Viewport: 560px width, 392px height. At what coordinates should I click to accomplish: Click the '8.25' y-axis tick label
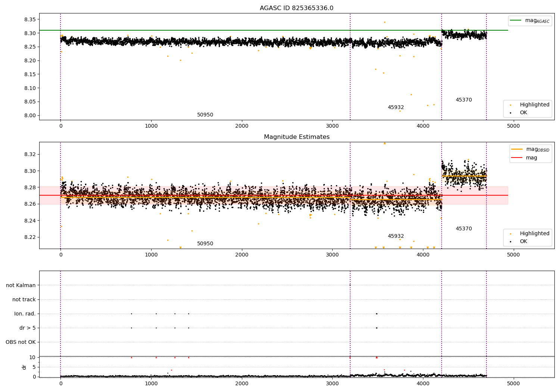click(30, 47)
